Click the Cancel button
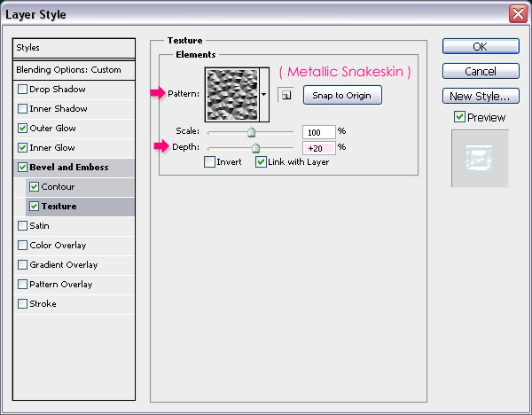 point(480,71)
